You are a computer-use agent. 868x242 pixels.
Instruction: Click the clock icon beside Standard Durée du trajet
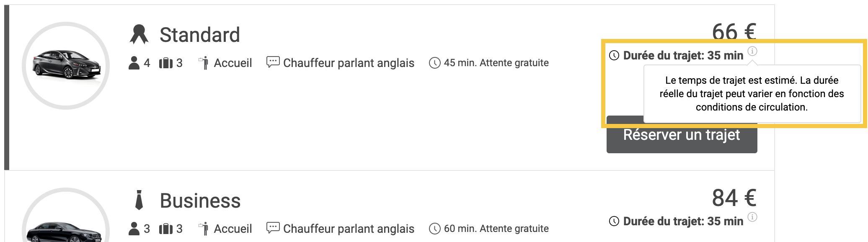614,55
